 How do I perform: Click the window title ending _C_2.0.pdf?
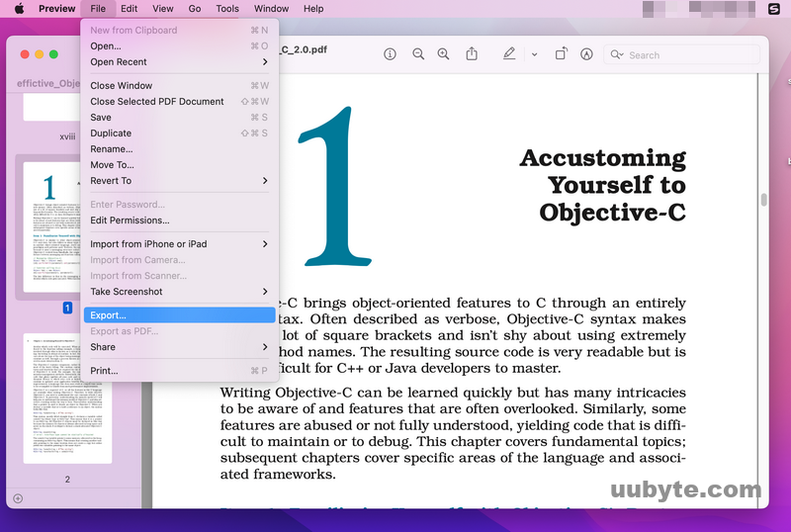[x=304, y=49]
